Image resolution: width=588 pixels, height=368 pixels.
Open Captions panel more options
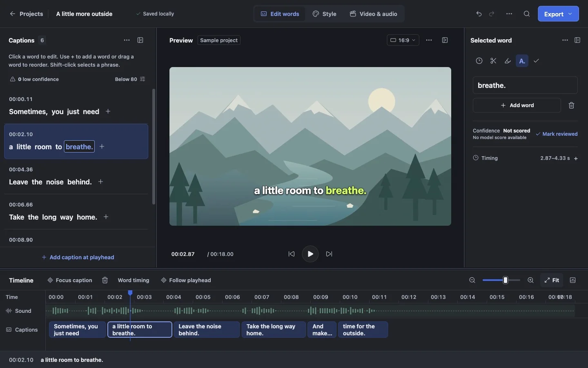pyautogui.click(x=127, y=40)
